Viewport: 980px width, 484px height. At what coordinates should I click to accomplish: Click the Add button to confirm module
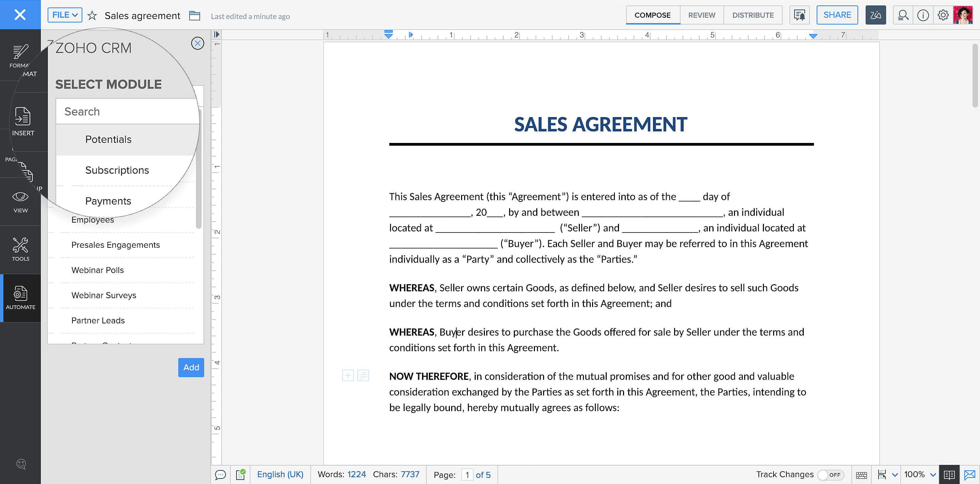coord(191,367)
